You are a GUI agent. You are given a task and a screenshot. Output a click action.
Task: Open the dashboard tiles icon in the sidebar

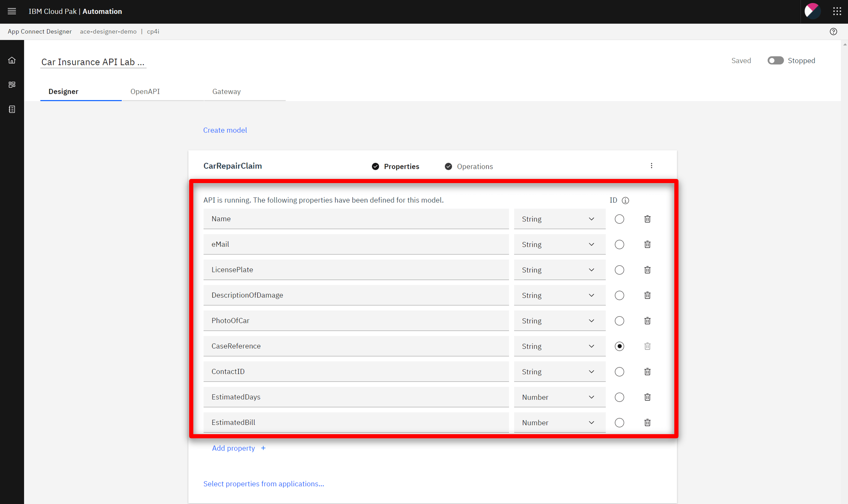12,85
